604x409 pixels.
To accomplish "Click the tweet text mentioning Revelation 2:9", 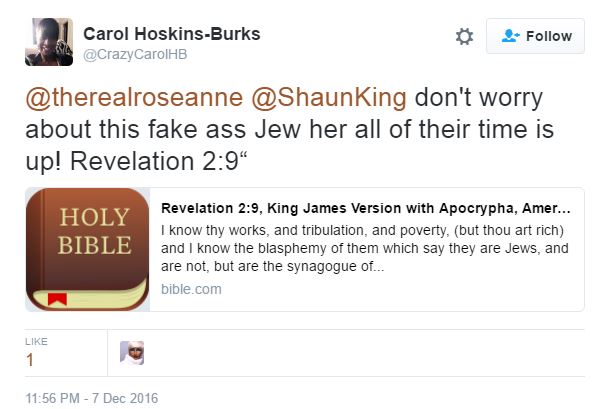I will click(x=290, y=129).
